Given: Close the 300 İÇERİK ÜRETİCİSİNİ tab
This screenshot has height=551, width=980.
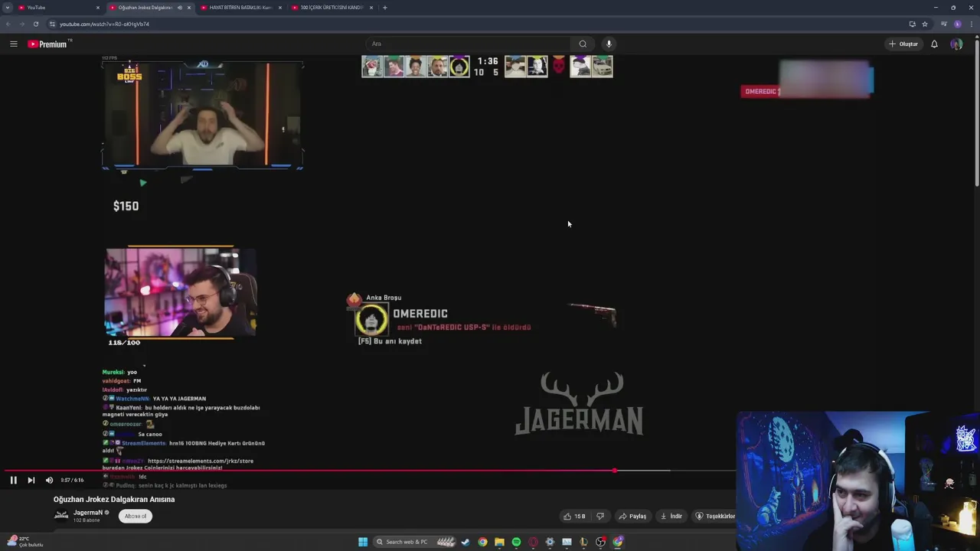Looking at the screenshot, I should click(371, 8).
